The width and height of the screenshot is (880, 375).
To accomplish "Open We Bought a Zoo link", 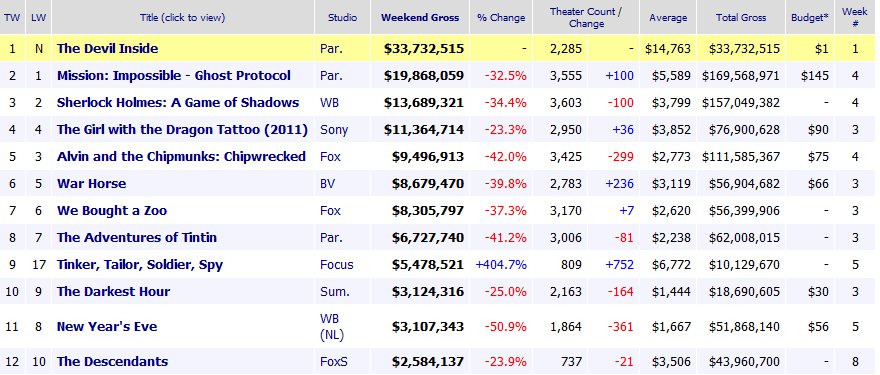I will pos(112,211).
